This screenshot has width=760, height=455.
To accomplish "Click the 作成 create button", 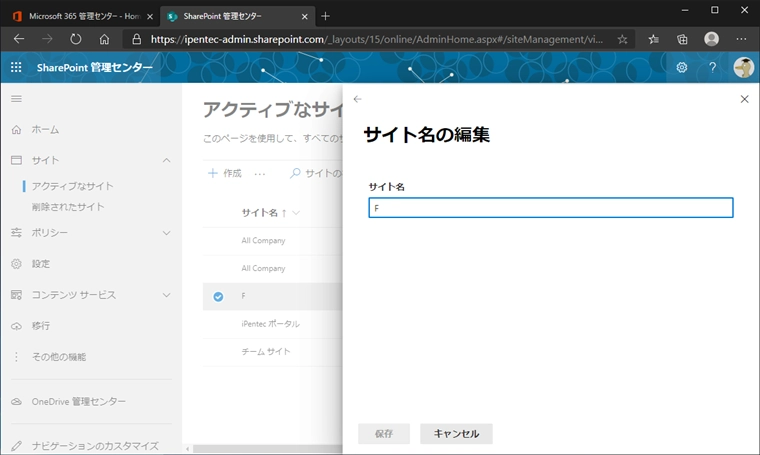I will click(225, 173).
